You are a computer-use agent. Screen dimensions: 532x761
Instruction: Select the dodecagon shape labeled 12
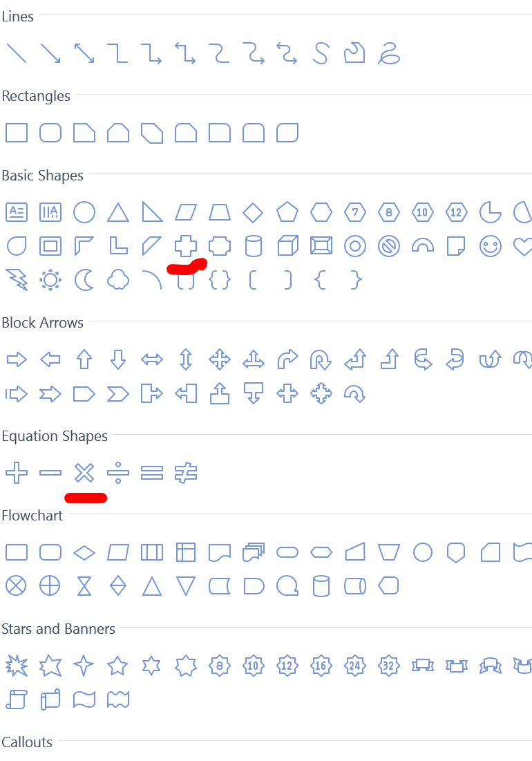[x=457, y=212]
